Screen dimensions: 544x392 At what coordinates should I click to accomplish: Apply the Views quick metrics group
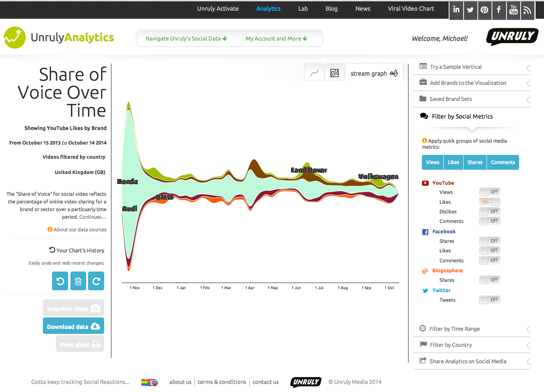(x=433, y=162)
